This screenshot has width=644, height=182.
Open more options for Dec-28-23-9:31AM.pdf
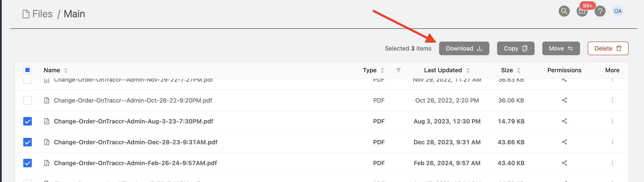(x=612, y=142)
